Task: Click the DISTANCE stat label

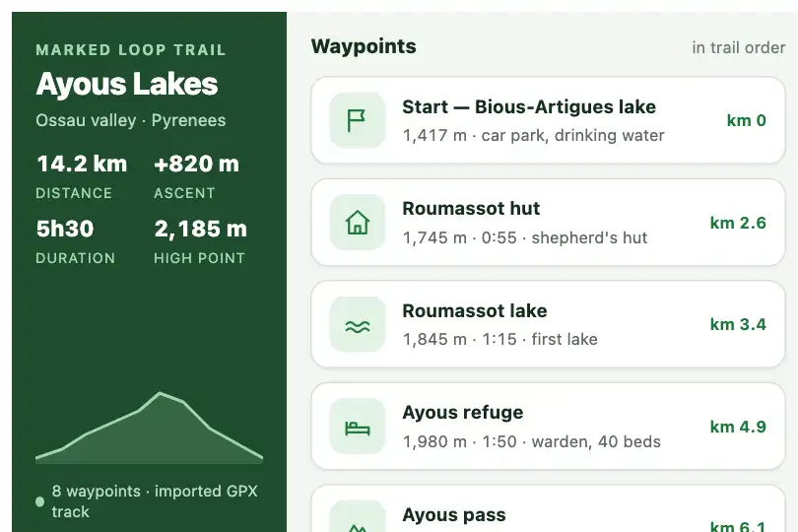Action: 74,193
